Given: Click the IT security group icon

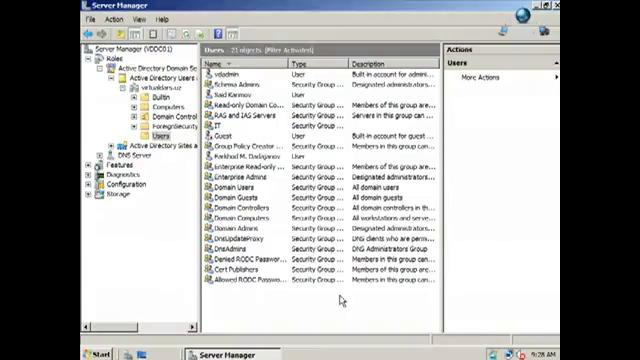Looking at the screenshot, I should click(209, 125).
